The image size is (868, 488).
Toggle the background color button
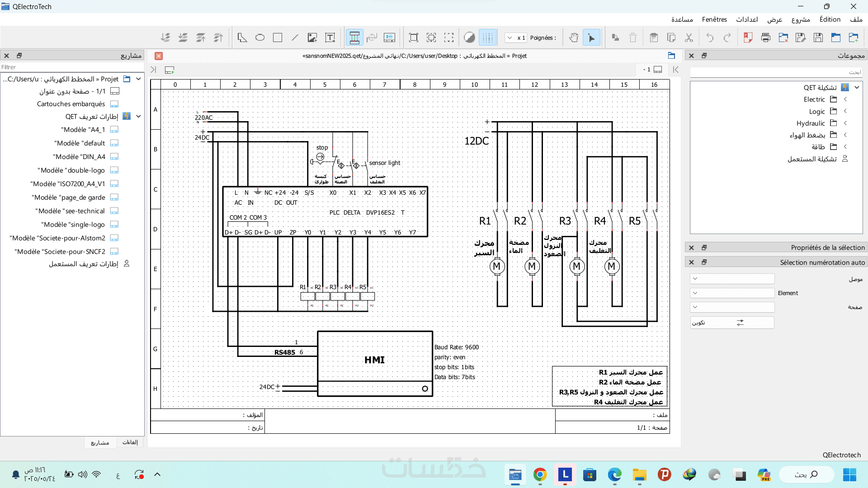(x=470, y=38)
